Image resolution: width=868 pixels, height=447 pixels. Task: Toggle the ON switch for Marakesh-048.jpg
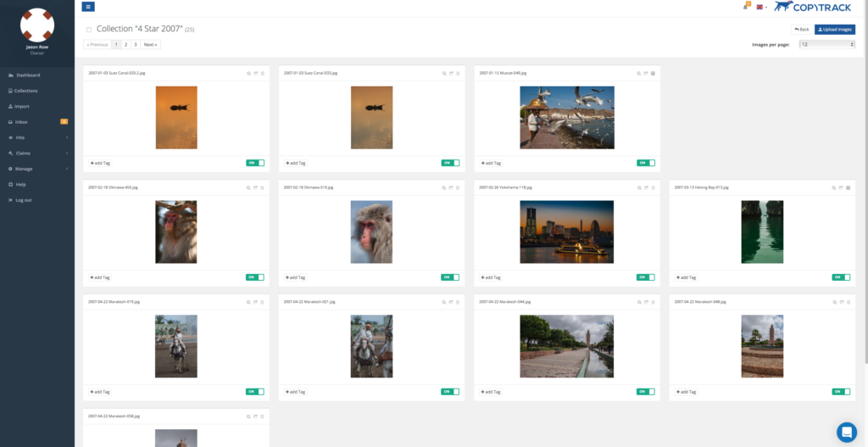click(841, 392)
